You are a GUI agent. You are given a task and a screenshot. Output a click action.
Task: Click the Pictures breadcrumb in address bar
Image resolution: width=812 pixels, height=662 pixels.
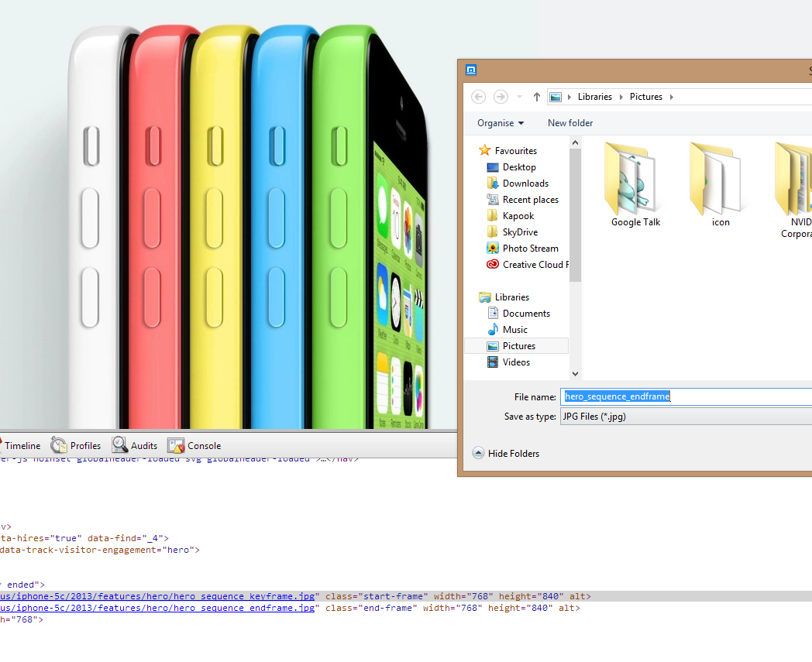click(x=645, y=97)
